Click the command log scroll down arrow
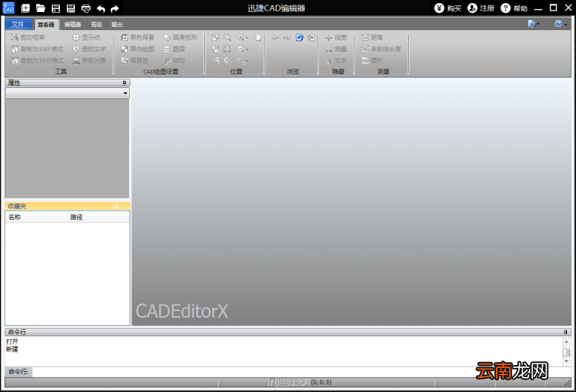576x392 pixels. (566, 361)
